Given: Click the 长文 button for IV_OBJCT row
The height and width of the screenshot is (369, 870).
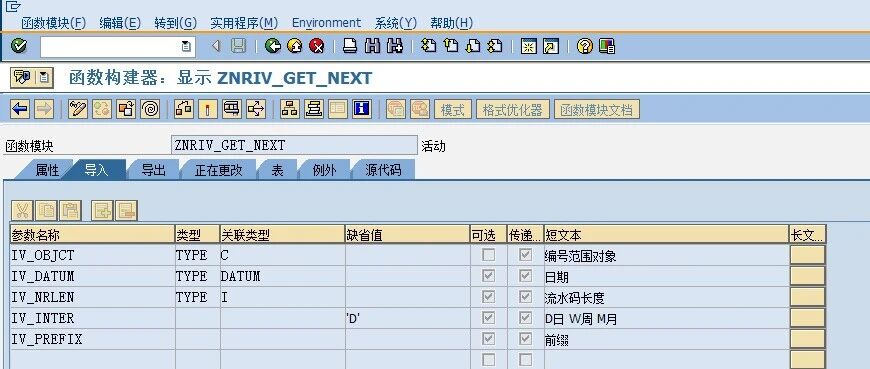Looking at the screenshot, I should (x=807, y=255).
